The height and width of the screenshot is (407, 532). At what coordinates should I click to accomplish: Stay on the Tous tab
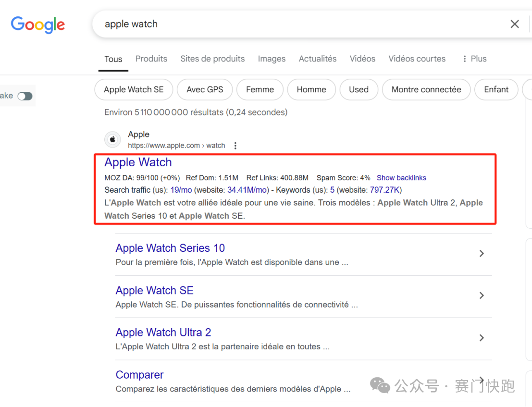point(113,59)
